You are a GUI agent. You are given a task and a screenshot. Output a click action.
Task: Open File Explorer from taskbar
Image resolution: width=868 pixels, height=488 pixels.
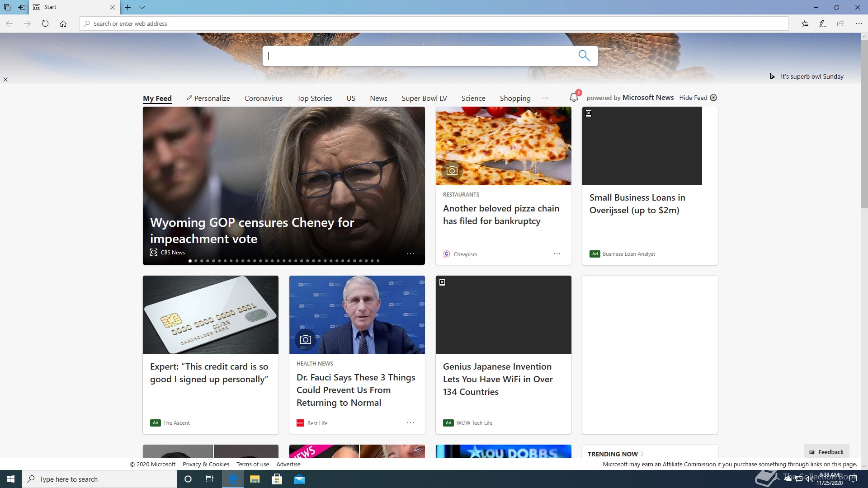click(255, 479)
